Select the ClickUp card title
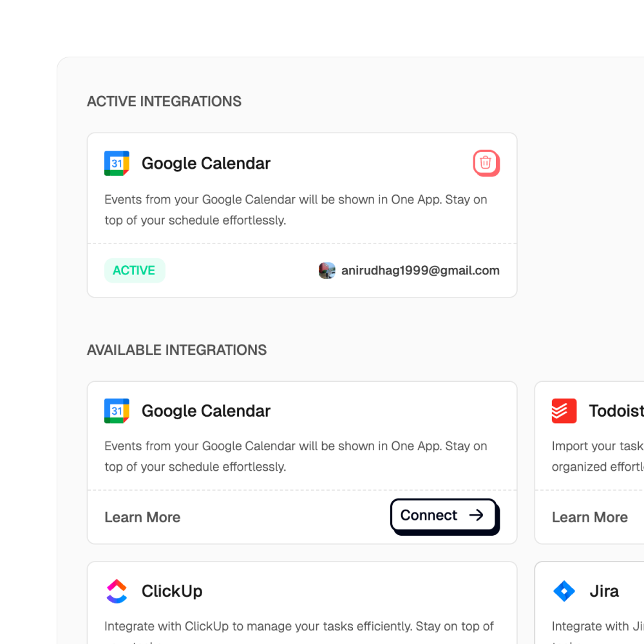 point(172,591)
